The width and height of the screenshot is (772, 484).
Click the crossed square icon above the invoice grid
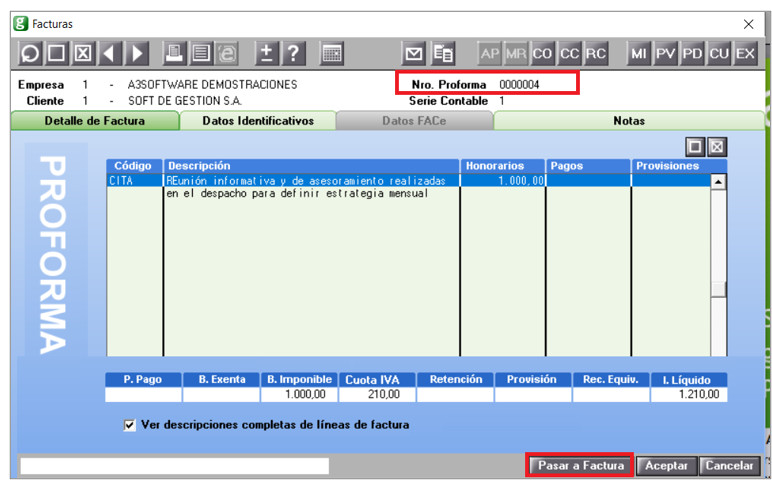pos(717,147)
